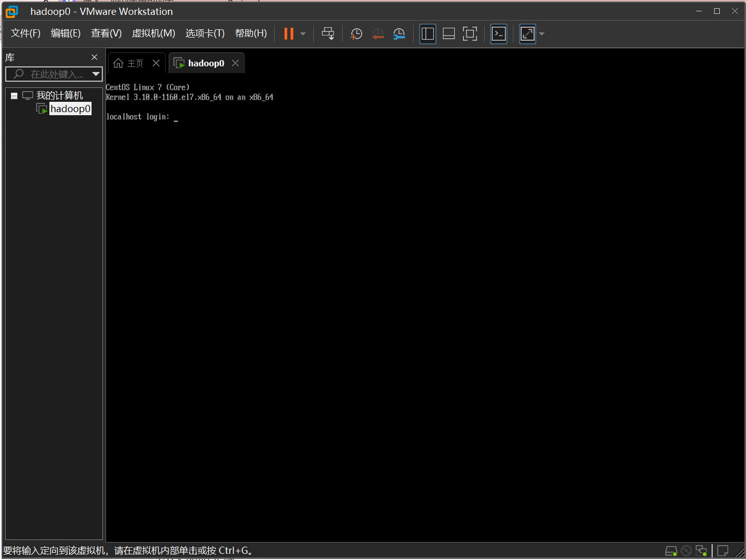Screen dimensions: 746x560
Task: Toggle the console view button
Action: tap(499, 34)
